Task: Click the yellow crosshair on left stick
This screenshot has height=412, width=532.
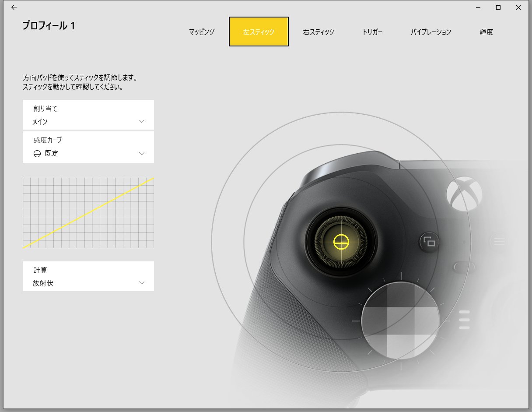Action: 341,241
